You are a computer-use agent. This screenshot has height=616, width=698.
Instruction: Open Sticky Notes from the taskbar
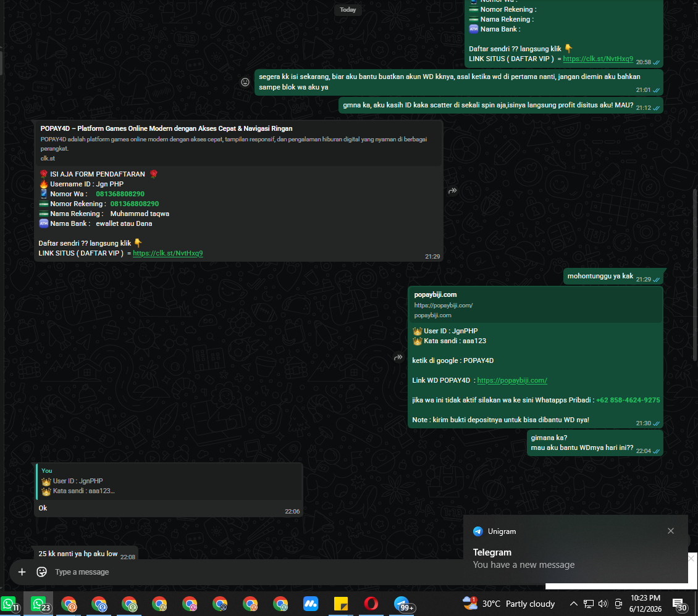click(x=341, y=604)
